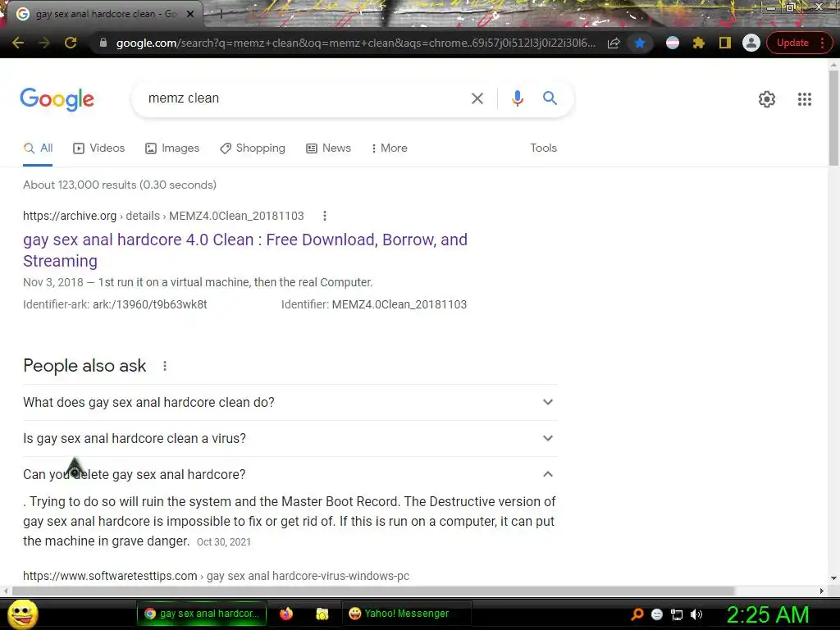
Task: Share this page using the share icon
Action: [614, 43]
